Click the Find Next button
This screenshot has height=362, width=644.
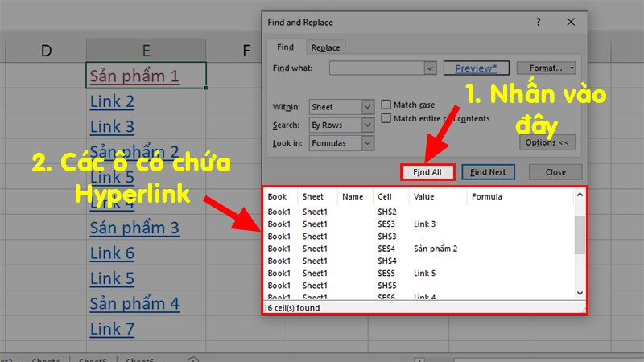coord(488,172)
